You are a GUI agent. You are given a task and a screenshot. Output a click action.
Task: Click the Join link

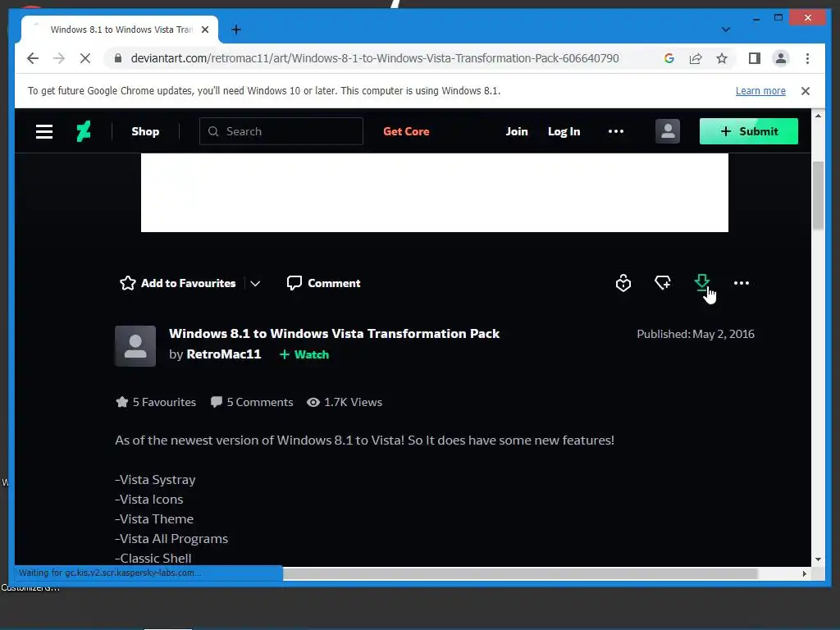[517, 131]
